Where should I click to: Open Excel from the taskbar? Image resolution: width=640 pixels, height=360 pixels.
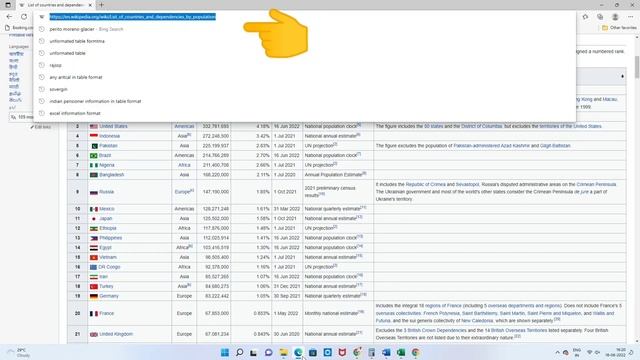pos(401,352)
